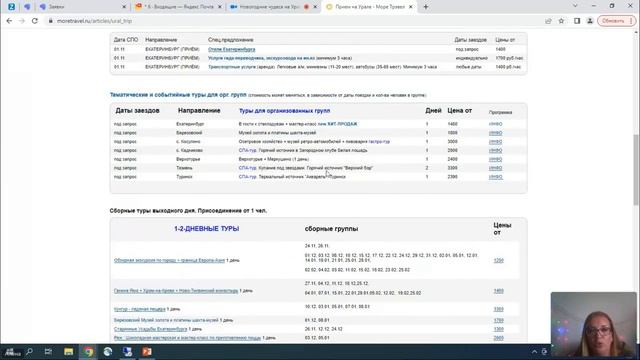Close the 'Новогодние чудеса' tab
The height and width of the screenshot is (360, 640).
315,7
